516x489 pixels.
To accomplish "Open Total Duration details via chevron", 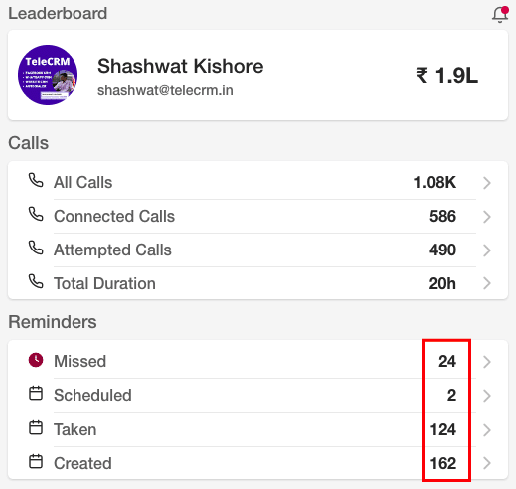I will coord(487,283).
